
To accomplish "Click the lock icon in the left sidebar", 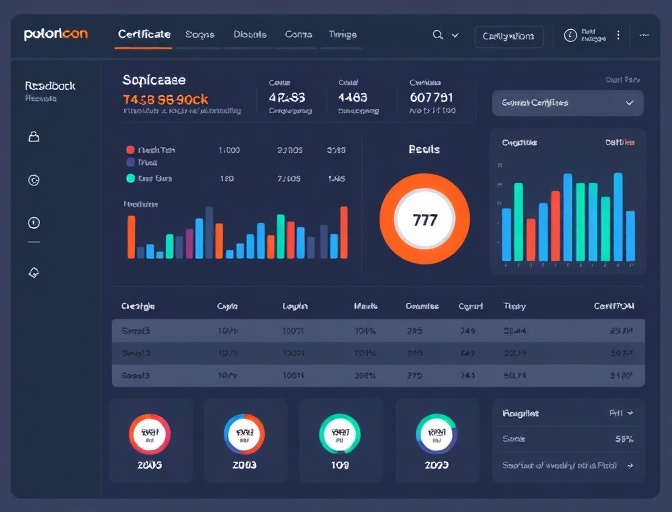I will (x=33, y=137).
